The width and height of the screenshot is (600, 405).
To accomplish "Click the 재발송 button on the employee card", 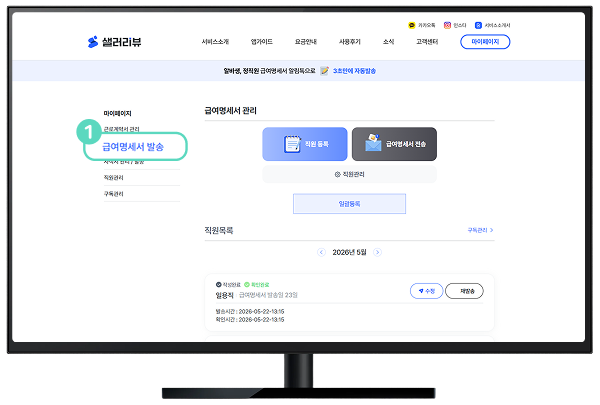I will point(465,291).
